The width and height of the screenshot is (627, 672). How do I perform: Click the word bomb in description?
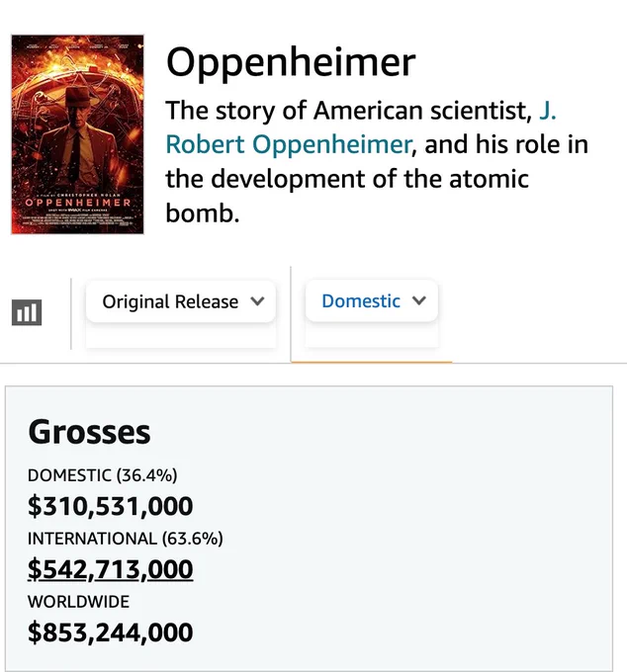pos(202,212)
